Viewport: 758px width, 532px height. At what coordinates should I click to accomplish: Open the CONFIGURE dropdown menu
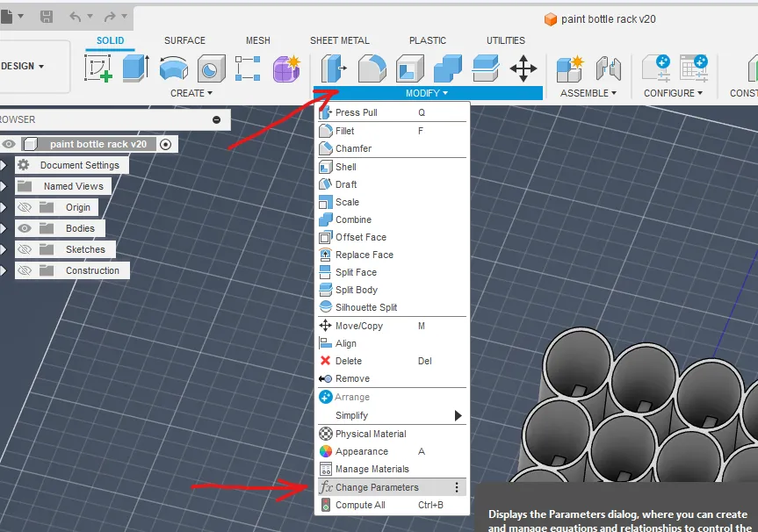(x=673, y=93)
